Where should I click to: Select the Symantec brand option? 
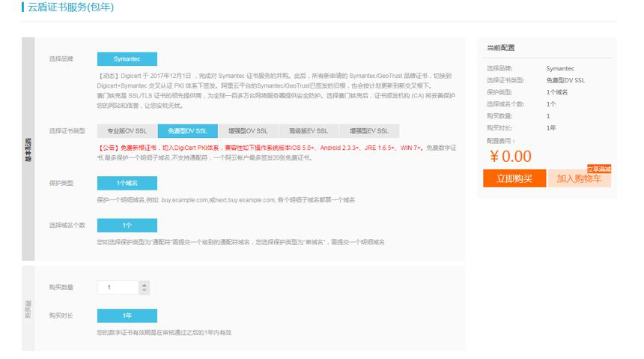click(x=127, y=58)
